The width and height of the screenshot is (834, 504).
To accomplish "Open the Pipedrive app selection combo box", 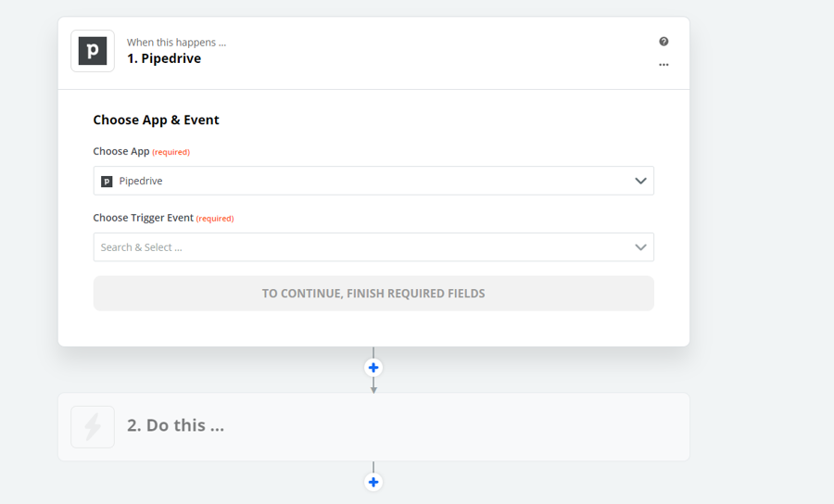I will pyautogui.click(x=371, y=181).
